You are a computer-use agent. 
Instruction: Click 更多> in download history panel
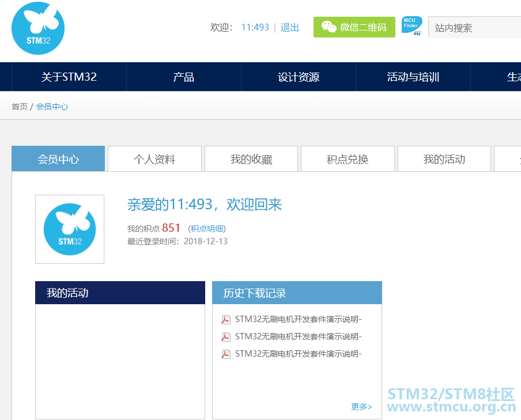[x=361, y=407]
